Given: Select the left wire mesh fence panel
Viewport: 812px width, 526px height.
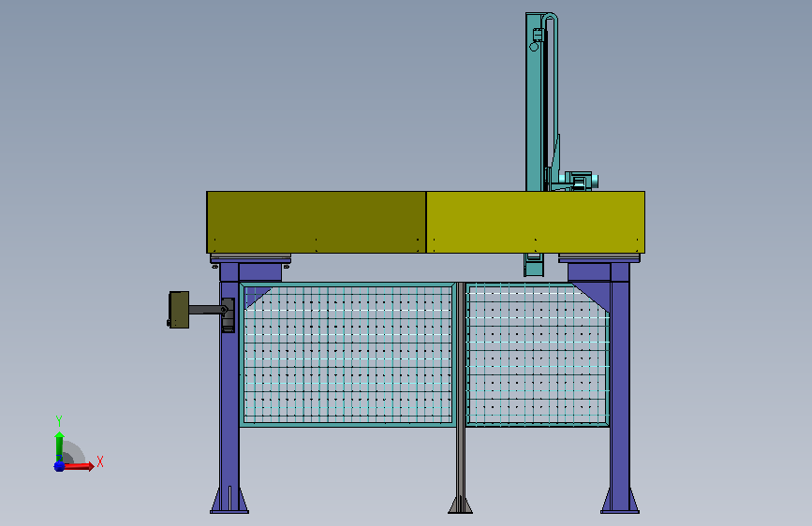Looking at the screenshot, I should 347,354.
